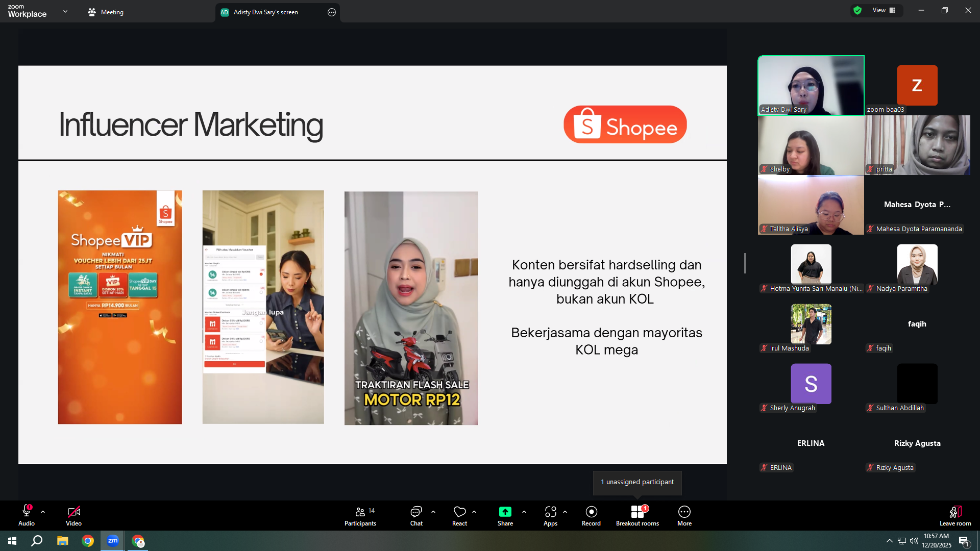
Task: Open Windows taskbar search
Action: (x=37, y=541)
